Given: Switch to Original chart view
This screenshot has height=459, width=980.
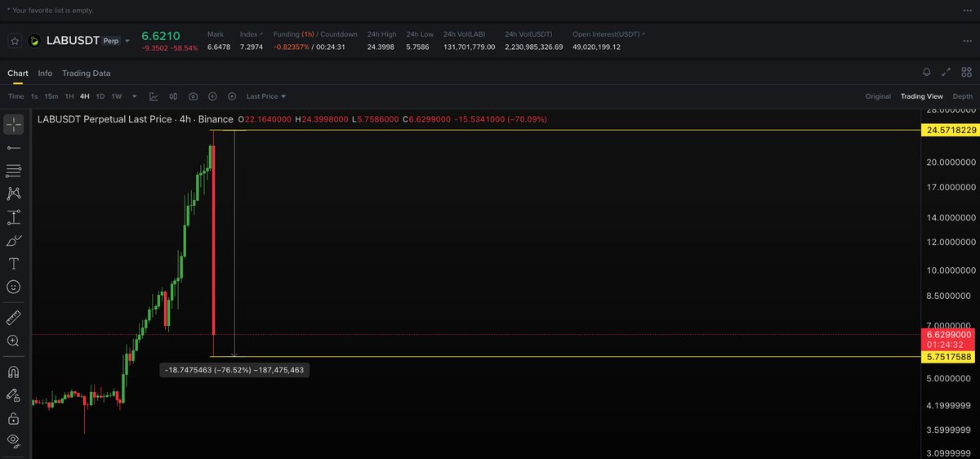Looking at the screenshot, I should tap(878, 96).
